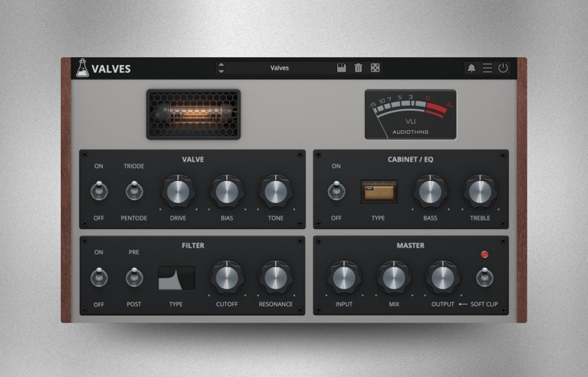This screenshot has width=588, height=377.
Task: Click the glowing valve tube display
Action: point(194,114)
